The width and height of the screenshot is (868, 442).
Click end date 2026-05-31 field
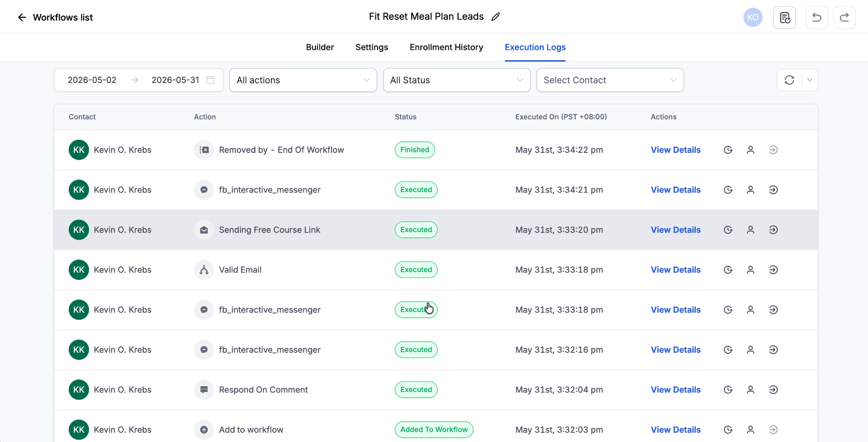click(175, 80)
